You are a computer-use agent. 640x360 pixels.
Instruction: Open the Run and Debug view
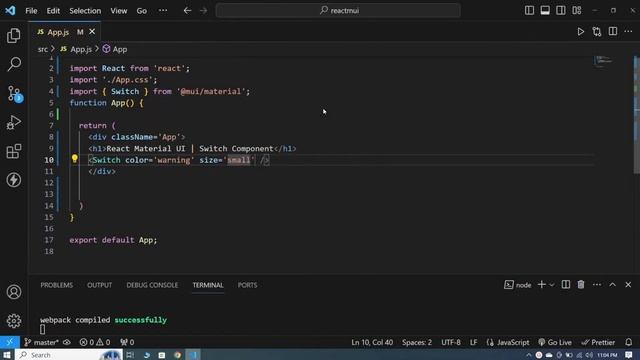click(14, 122)
